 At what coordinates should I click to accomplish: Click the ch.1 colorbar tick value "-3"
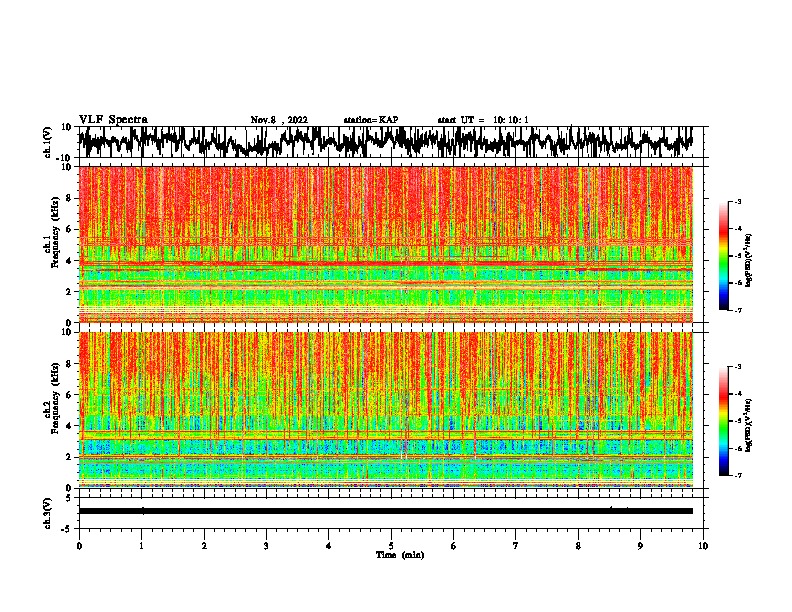click(738, 201)
